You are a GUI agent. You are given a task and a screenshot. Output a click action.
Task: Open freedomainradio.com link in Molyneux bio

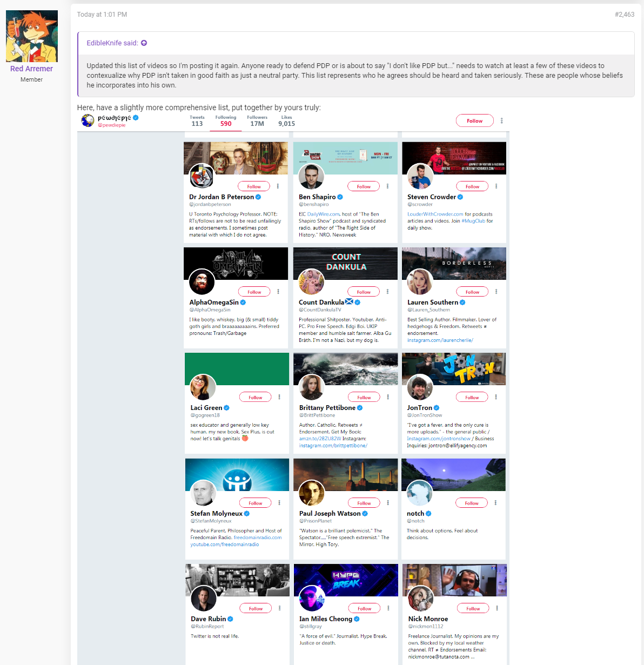tap(258, 538)
